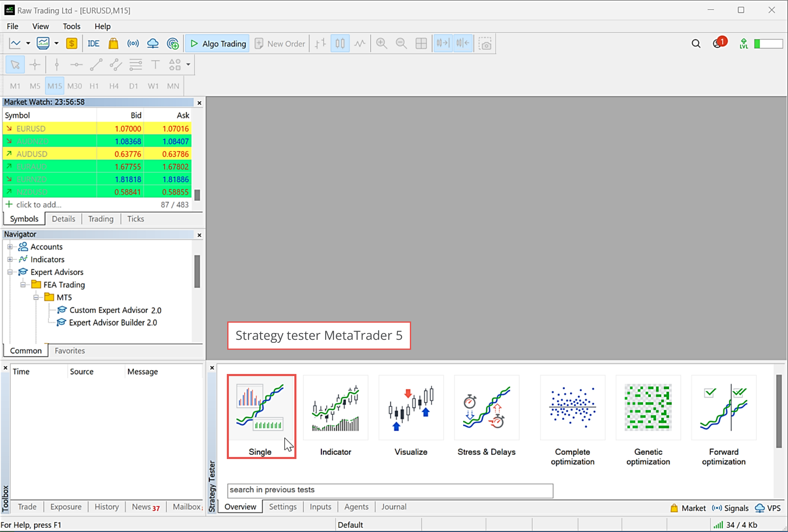Choose Genetic optimization mode
Image resolution: width=788 pixels, height=532 pixels.
pyautogui.click(x=648, y=420)
